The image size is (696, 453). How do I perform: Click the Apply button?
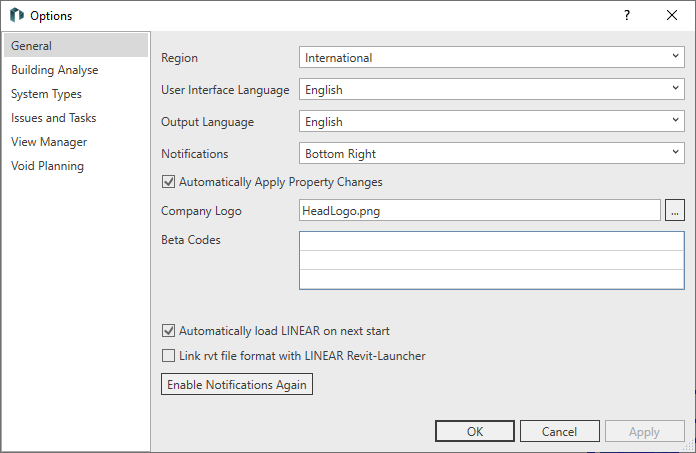pos(644,431)
